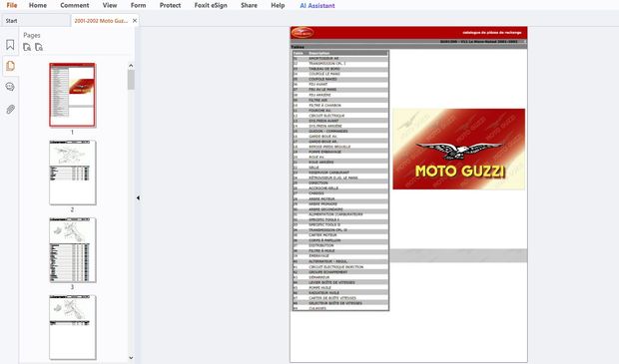
Task: Click the 'DISTRIBUTION' table row
Action: point(340,245)
